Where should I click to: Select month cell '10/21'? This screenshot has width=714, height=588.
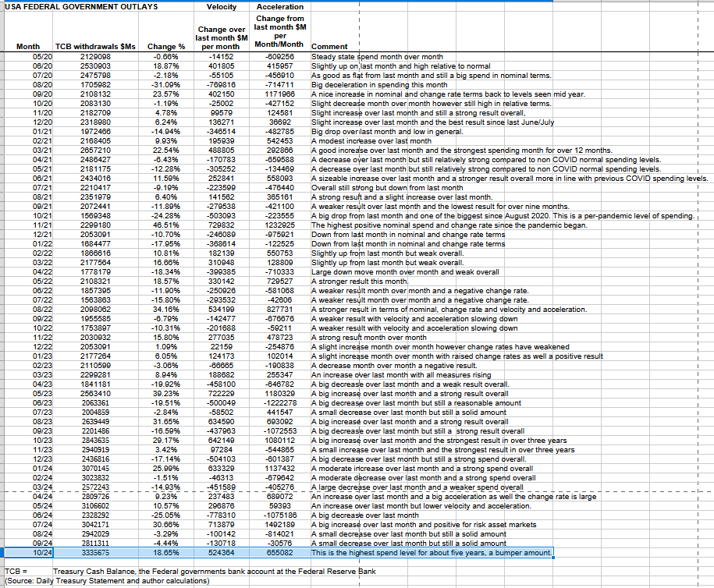pos(42,216)
